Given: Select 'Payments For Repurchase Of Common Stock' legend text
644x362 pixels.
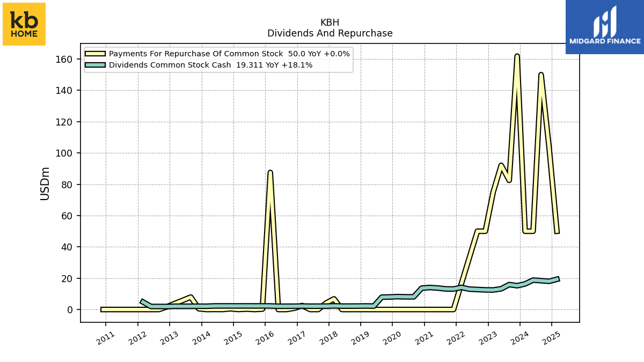Looking at the screenshot, I should pyautogui.click(x=196, y=54).
